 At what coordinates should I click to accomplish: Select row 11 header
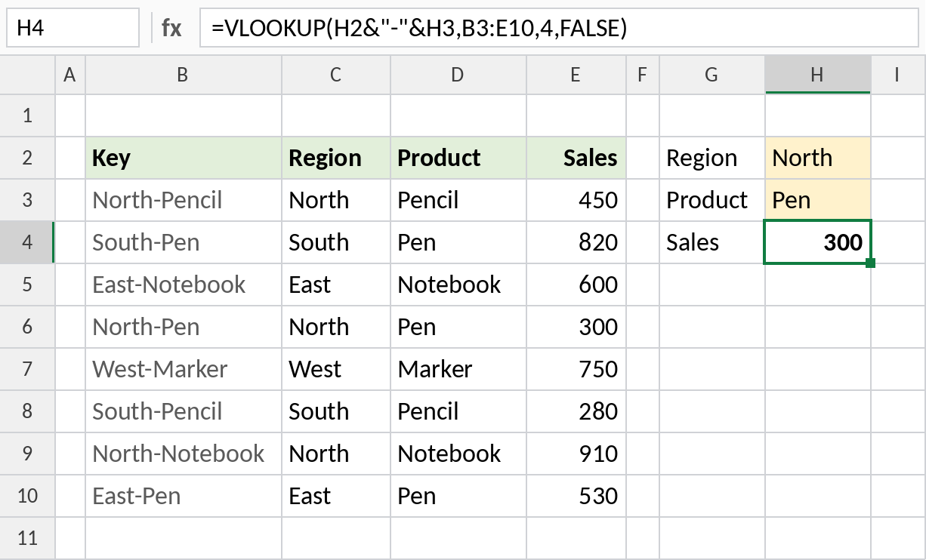pos(27,538)
